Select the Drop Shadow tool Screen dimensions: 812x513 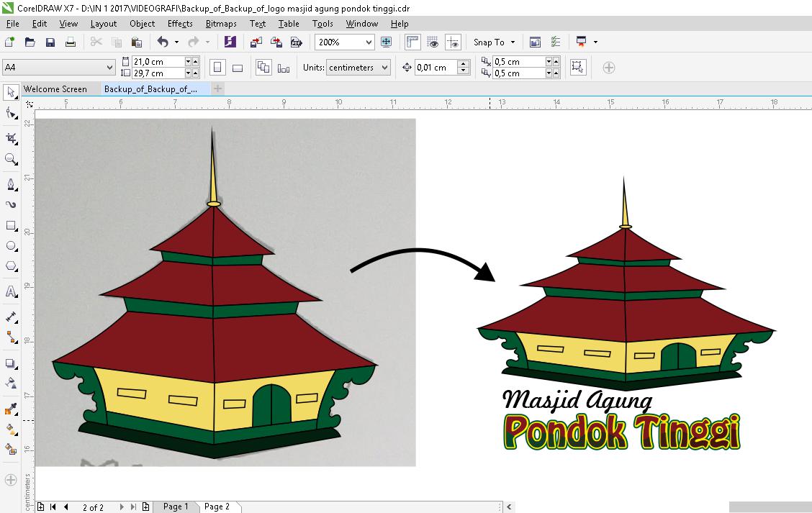click(11, 363)
